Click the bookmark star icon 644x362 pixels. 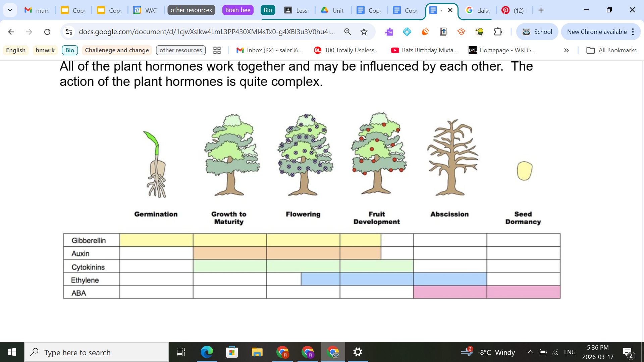[364, 32]
